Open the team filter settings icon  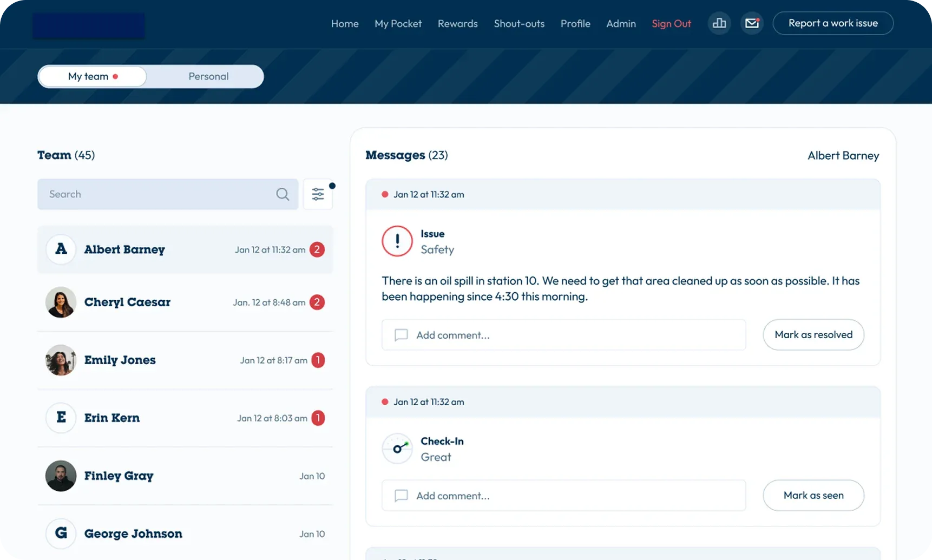[x=318, y=194]
